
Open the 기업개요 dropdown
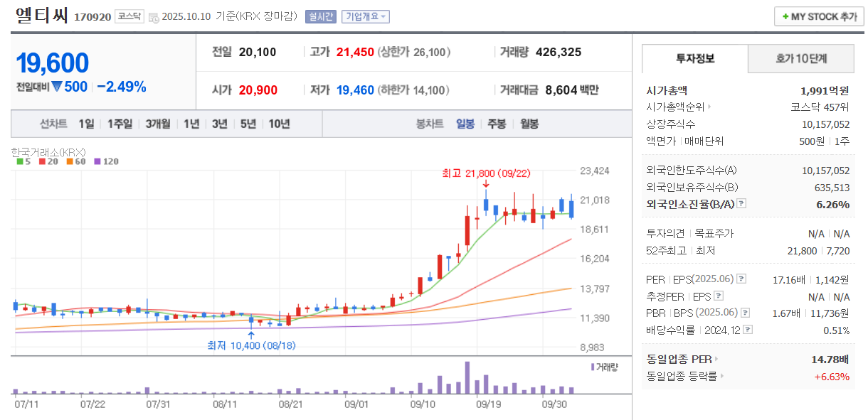tap(366, 16)
